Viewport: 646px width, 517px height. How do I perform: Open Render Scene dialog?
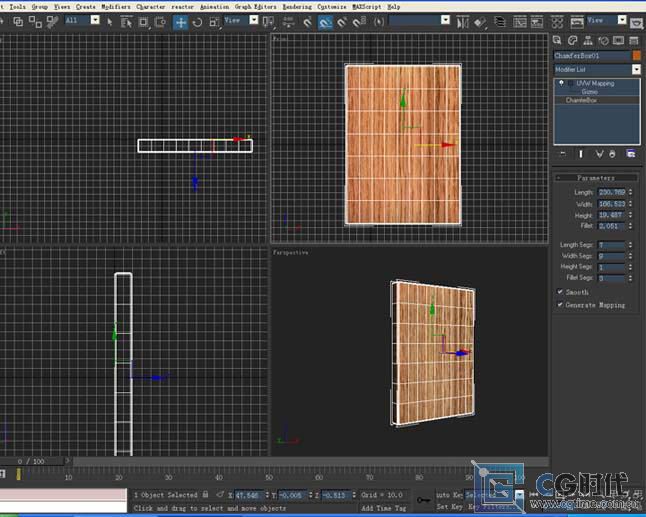click(577, 22)
